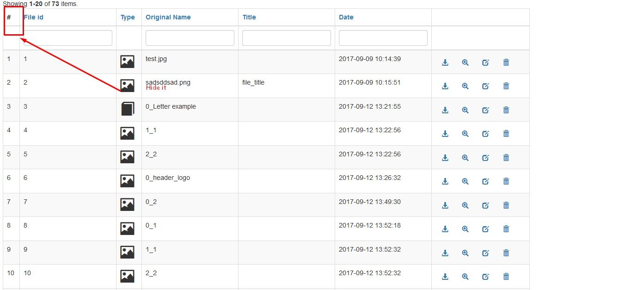Screen dimensions: 644x290
Task: Sort the table by File id
Action: [34, 17]
